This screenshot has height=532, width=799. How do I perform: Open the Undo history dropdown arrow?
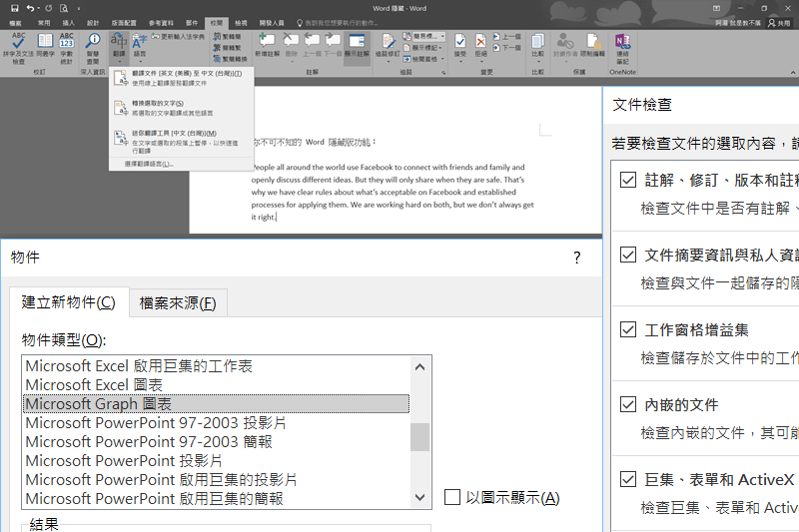(38, 8)
